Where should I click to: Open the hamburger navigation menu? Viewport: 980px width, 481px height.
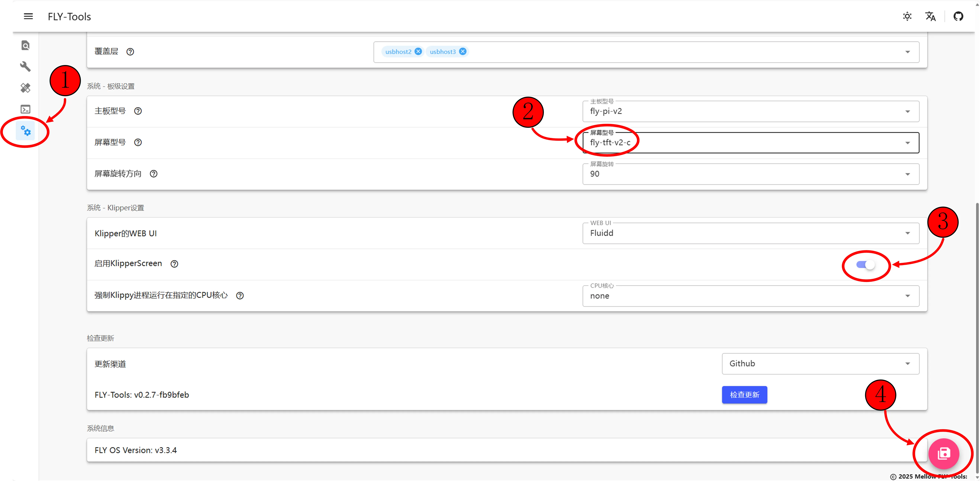click(28, 16)
